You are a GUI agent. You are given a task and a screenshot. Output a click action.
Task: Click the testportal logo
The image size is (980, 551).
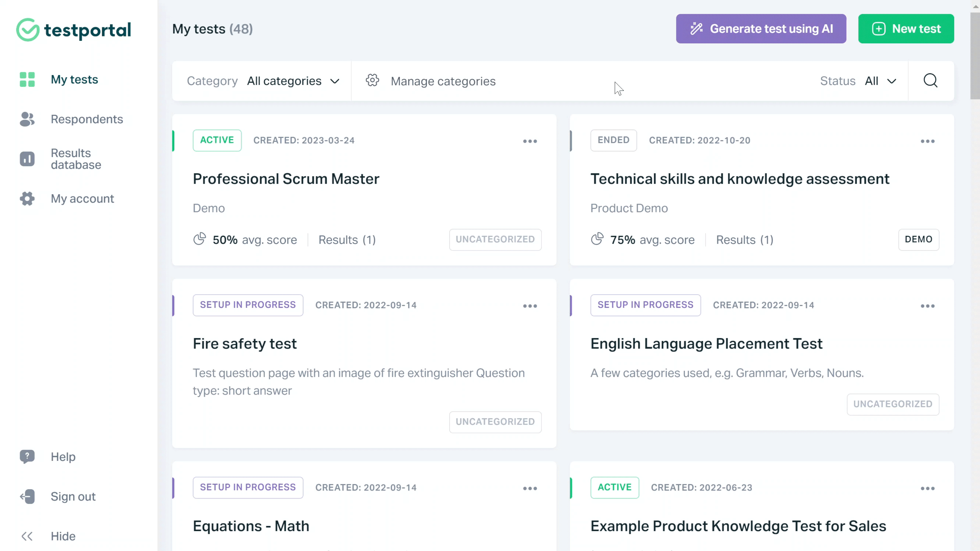tap(73, 30)
